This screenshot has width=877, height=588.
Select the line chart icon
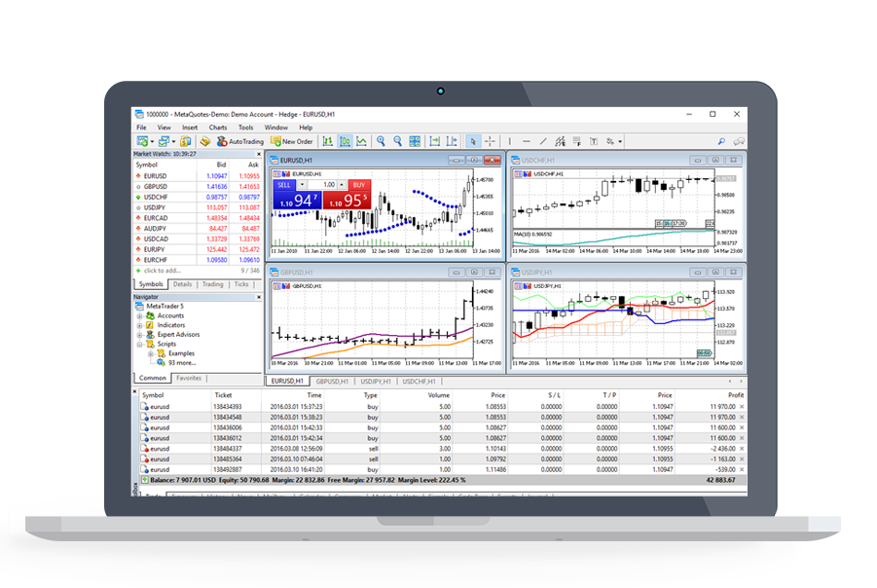point(361,141)
